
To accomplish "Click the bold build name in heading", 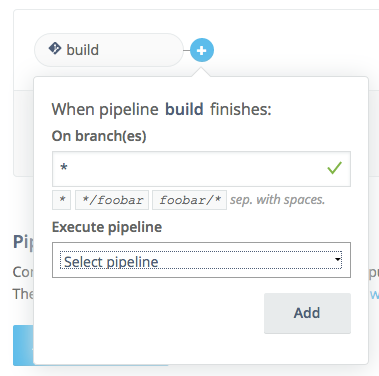I will 184,109.
